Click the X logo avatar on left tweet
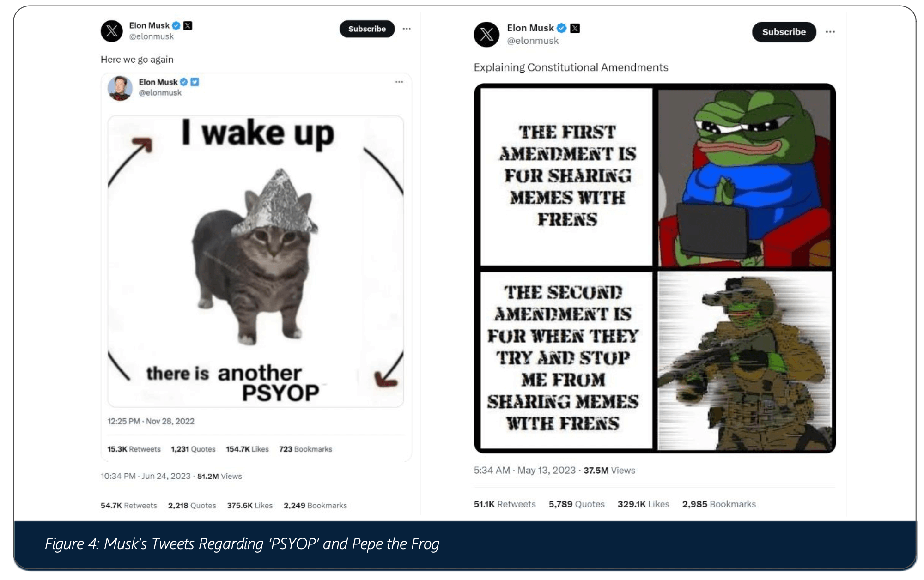 pyautogui.click(x=112, y=31)
